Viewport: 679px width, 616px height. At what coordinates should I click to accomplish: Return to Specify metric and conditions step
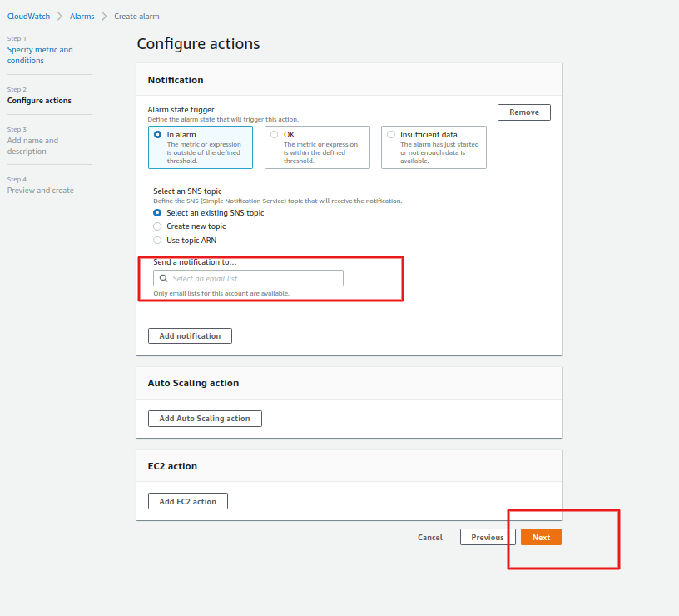point(40,55)
